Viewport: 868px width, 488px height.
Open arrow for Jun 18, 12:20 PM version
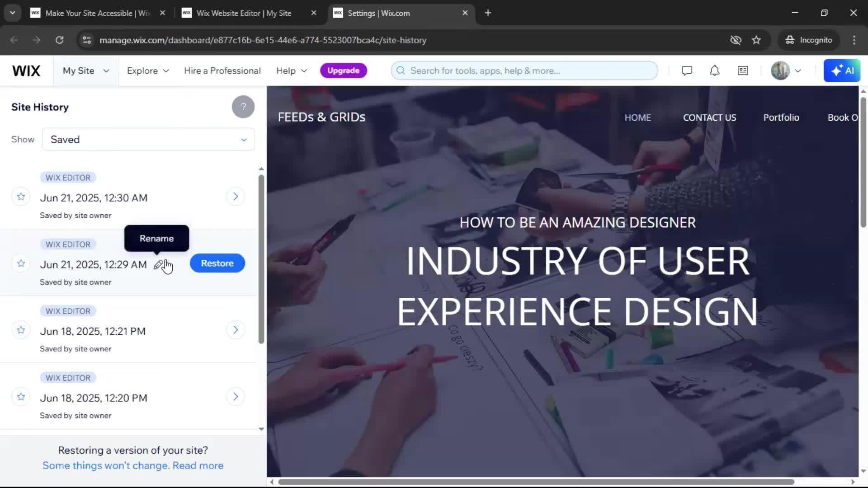pos(236,397)
